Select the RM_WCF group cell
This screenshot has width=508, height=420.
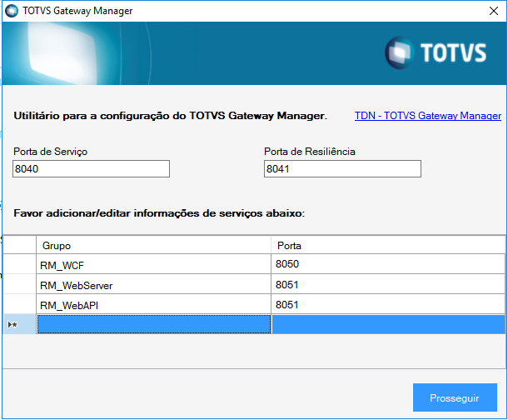coord(153,264)
